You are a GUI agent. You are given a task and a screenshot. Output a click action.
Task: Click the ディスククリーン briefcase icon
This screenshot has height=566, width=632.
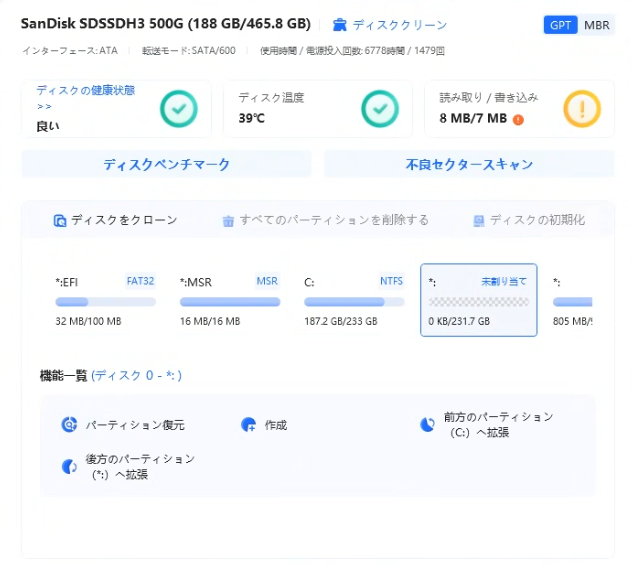[x=339, y=25]
